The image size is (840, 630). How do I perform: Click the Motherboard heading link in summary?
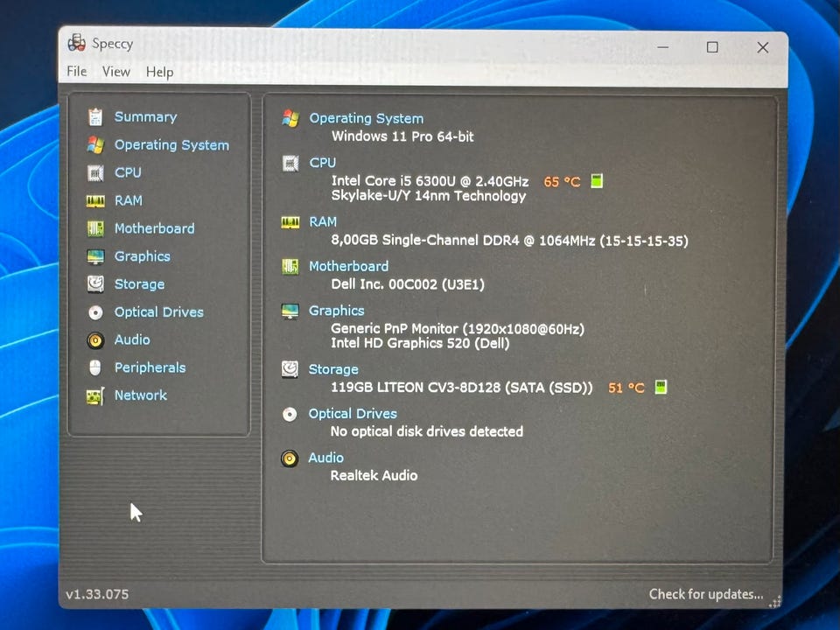point(349,266)
